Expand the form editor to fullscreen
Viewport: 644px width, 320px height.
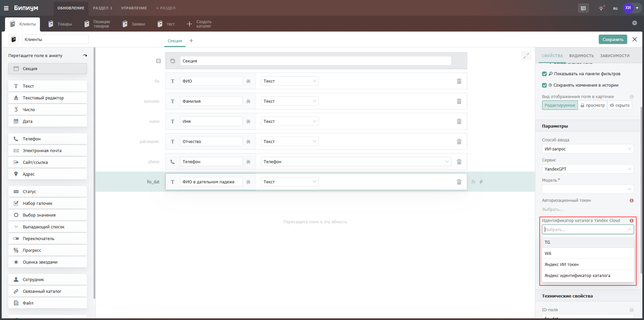click(526, 56)
